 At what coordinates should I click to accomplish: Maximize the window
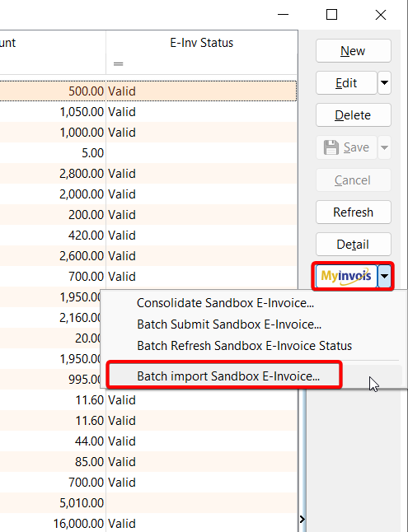click(331, 15)
